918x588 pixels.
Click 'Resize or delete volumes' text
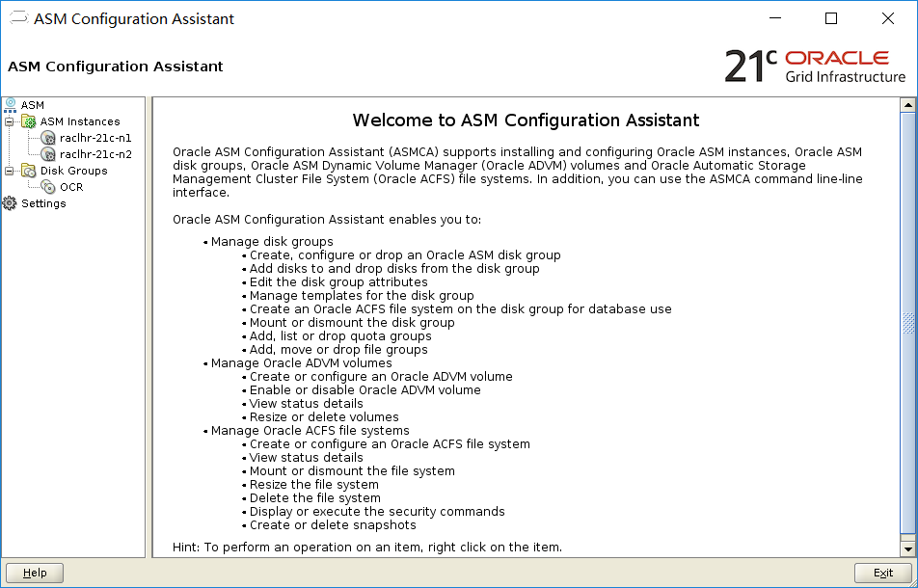324,417
